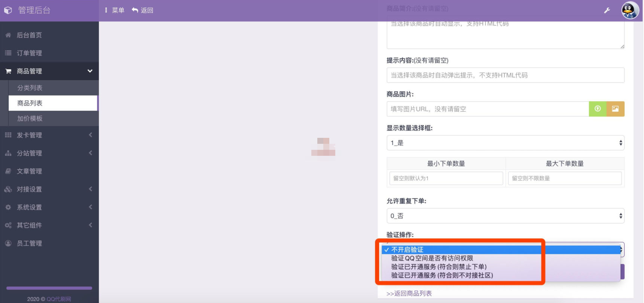Click the orange image gallery icon button
The width and height of the screenshot is (644, 303).
tap(615, 109)
